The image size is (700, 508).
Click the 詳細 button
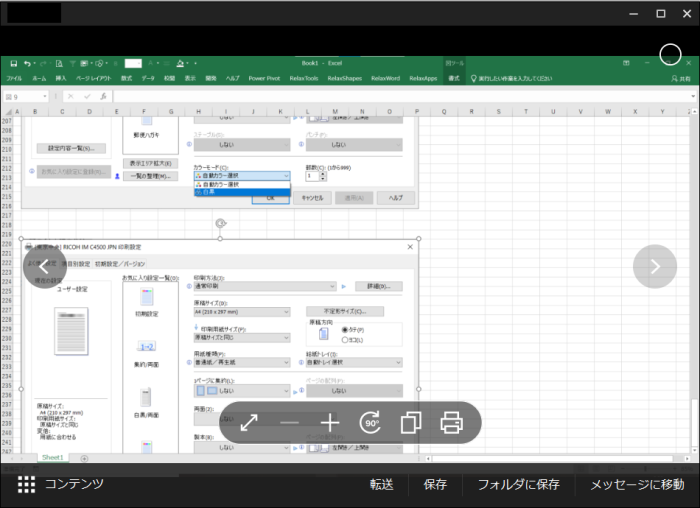point(379,286)
